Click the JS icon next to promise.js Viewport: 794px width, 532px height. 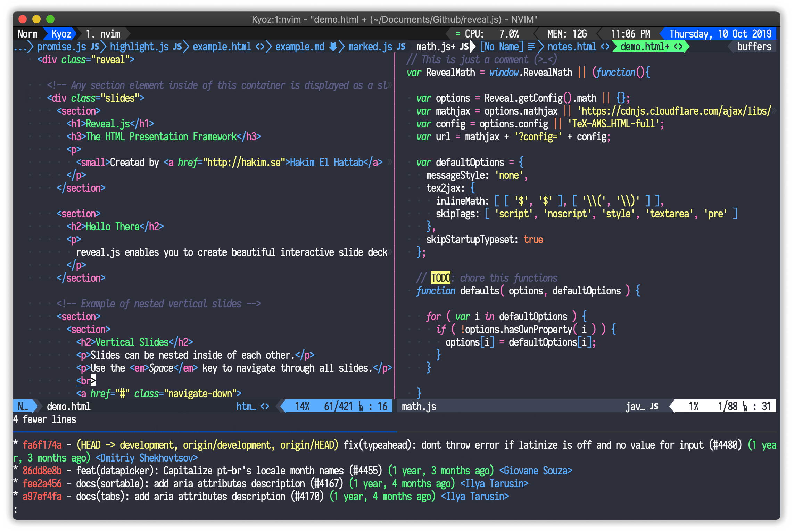(95, 47)
